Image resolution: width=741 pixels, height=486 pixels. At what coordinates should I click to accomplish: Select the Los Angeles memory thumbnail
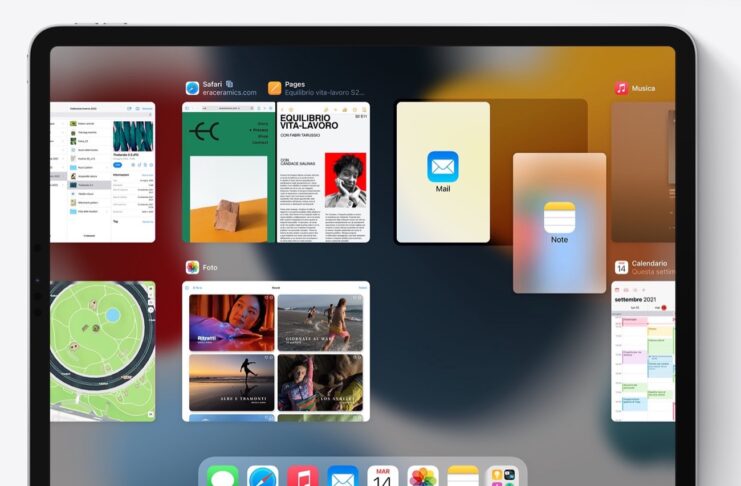point(320,382)
